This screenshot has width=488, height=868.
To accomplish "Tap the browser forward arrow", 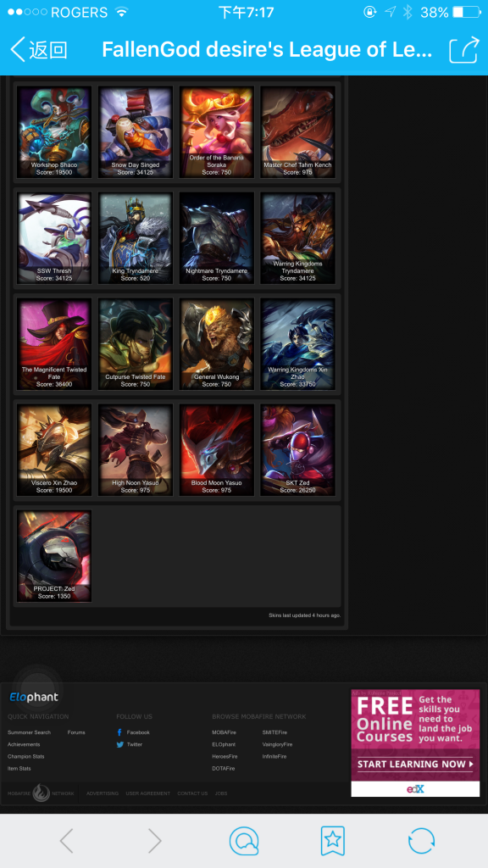I will 155,841.
